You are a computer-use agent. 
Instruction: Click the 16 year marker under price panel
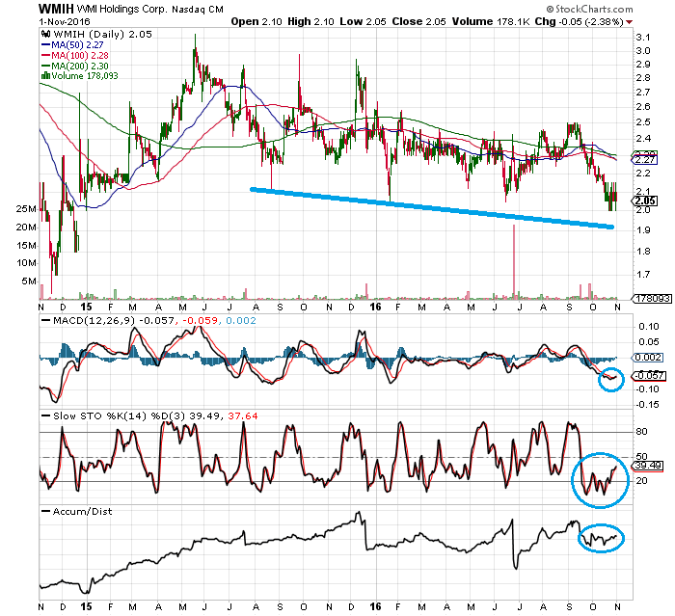[x=376, y=307]
